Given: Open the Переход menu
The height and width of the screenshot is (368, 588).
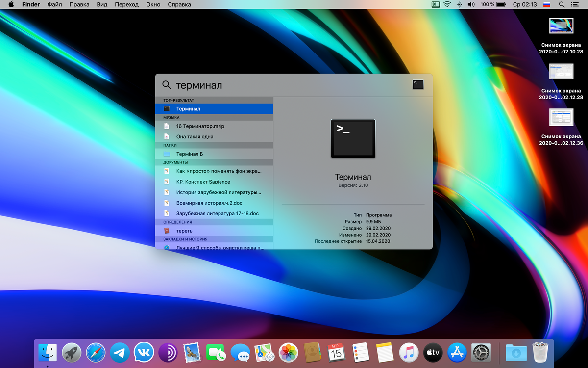Looking at the screenshot, I should coord(127,4).
